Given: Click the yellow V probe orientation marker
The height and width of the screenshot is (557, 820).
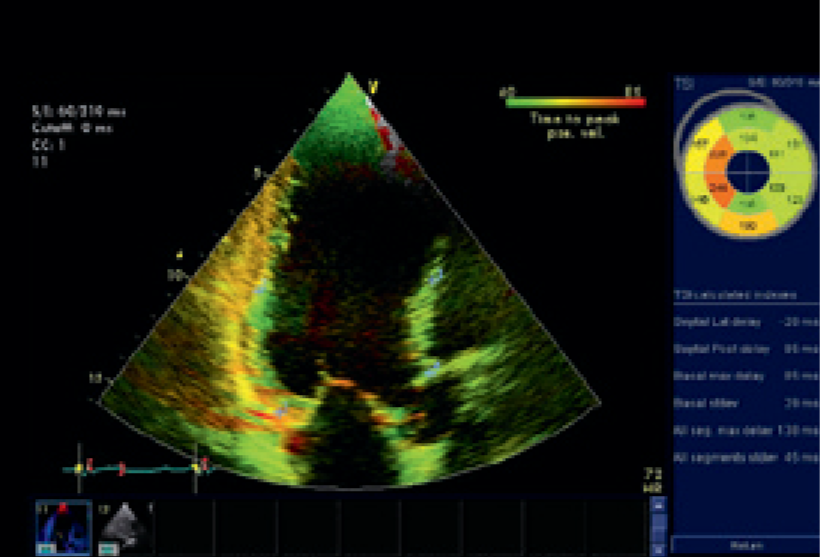Looking at the screenshot, I should 372,89.
